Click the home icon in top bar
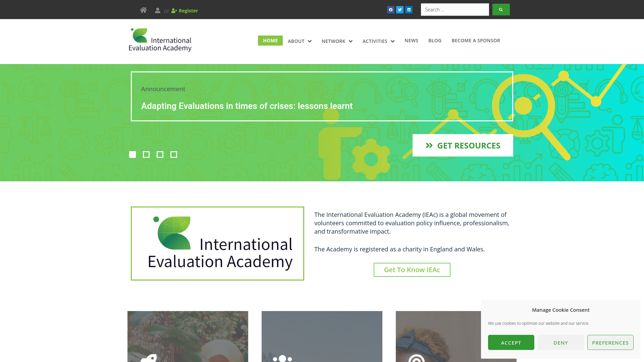 (143, 10)
